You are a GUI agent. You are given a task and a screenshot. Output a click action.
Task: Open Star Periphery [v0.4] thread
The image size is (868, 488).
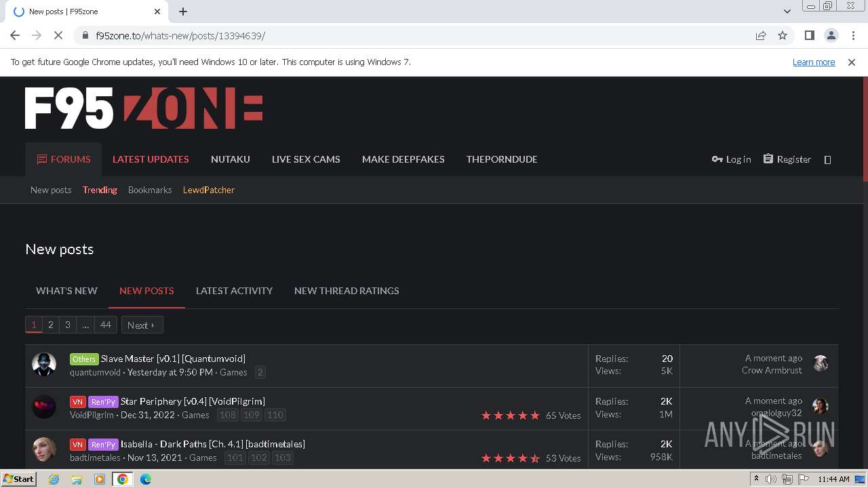click(193, 401)
